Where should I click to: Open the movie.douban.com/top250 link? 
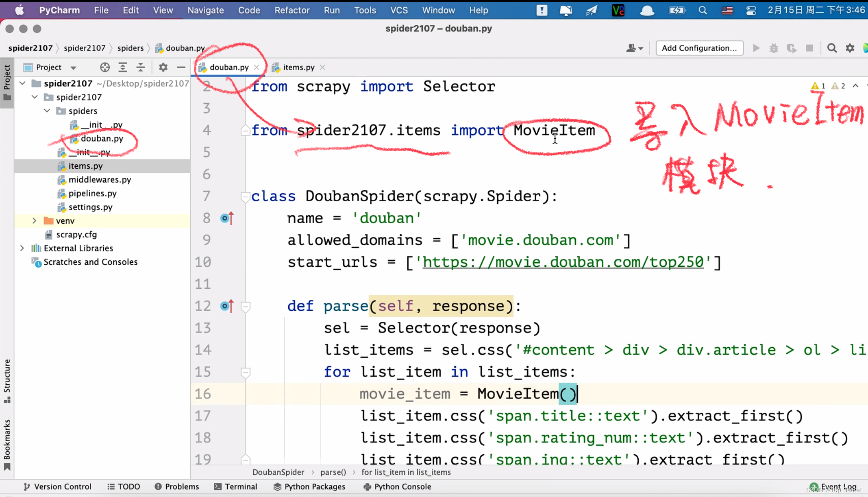click(x=563, y=262)
